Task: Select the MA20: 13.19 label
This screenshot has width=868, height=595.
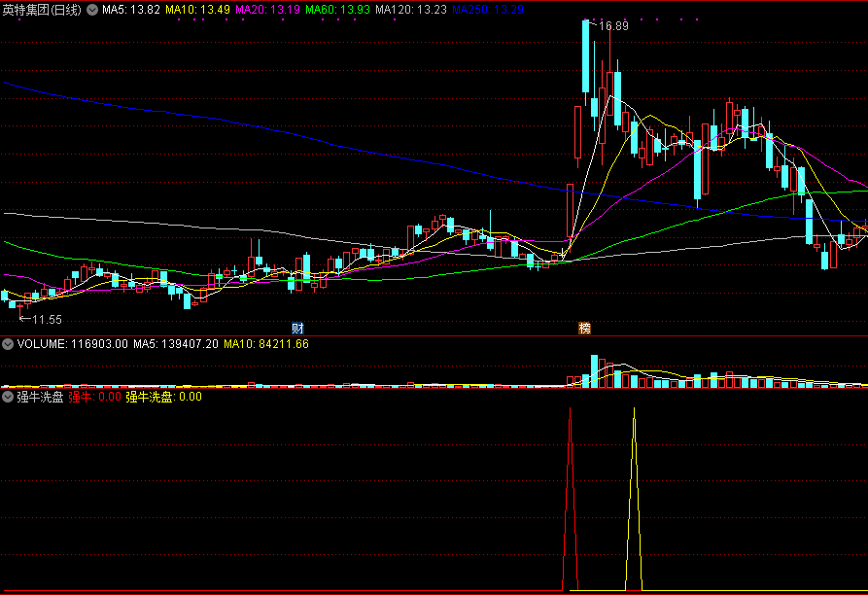Action: [x=268, y=10]
